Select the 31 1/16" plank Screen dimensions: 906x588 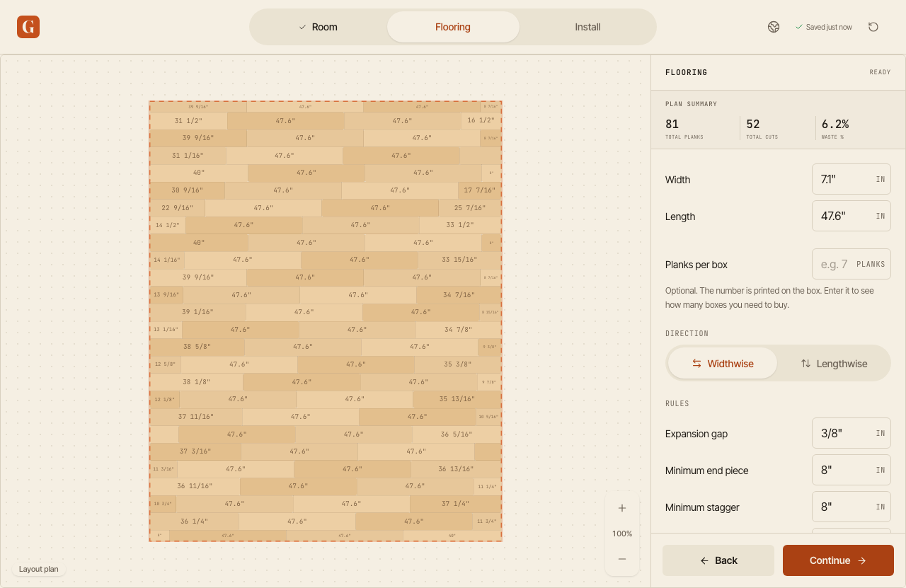188,156
